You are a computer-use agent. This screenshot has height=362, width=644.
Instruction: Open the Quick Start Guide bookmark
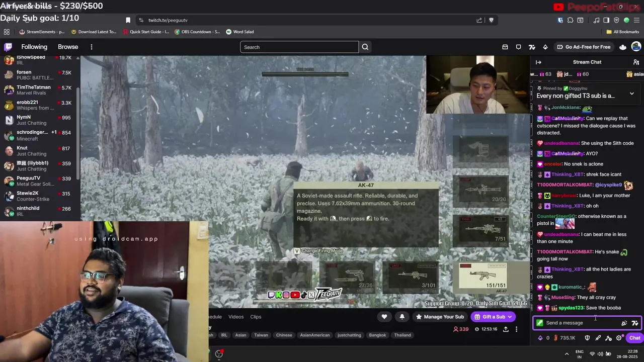146,32
